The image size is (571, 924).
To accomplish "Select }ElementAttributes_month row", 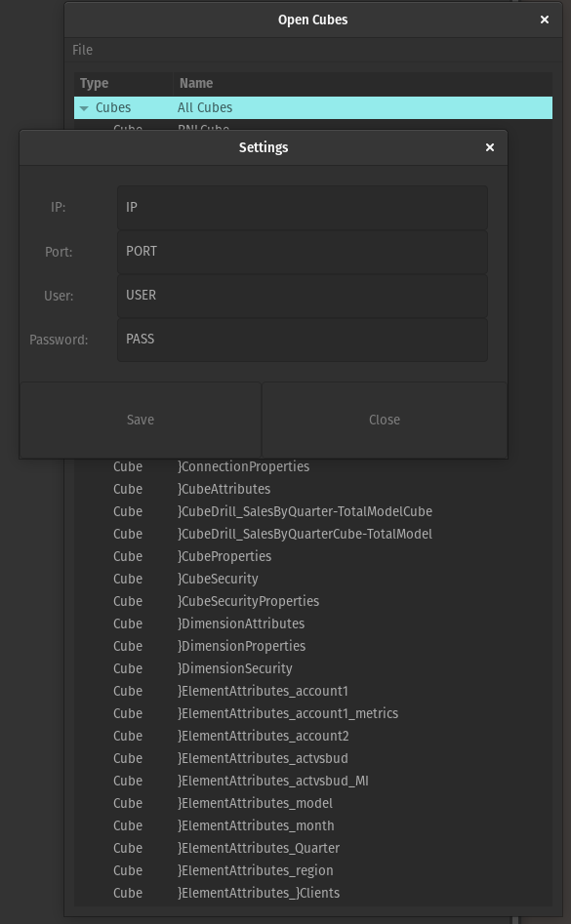I will pyautogui.click(x=313, y=825).
